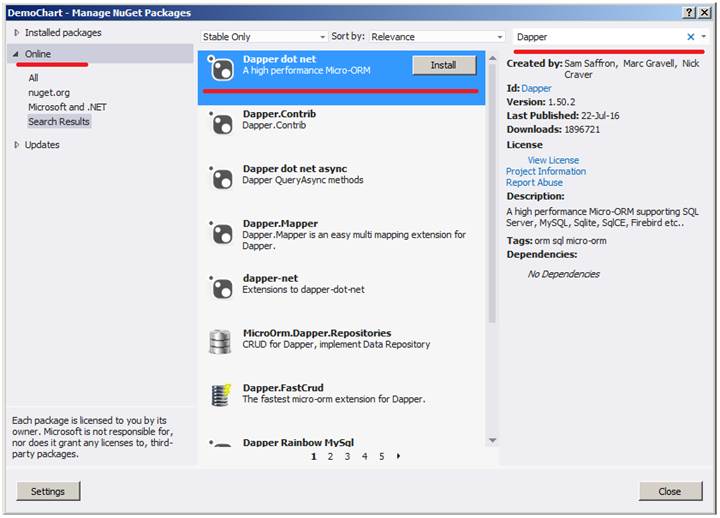Image resolution: width=720 pixels, height=518 pixels.
Task: Click the Dapper.Mapper package icon
Action: pos(221,233)
